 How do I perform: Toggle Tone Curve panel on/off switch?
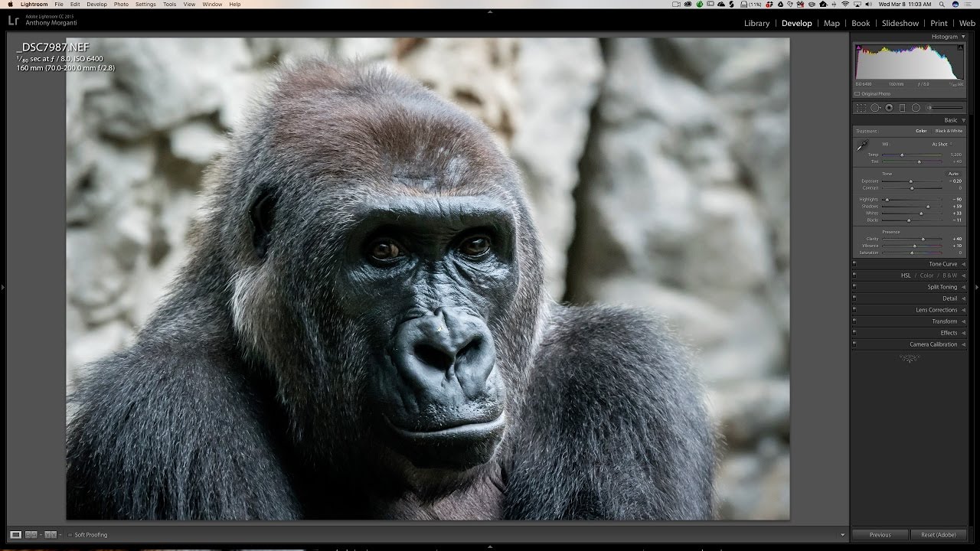[854, 264]
